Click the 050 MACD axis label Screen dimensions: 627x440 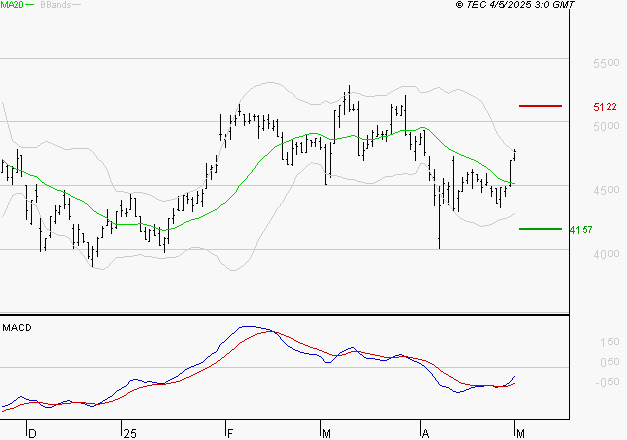[609, 362]
